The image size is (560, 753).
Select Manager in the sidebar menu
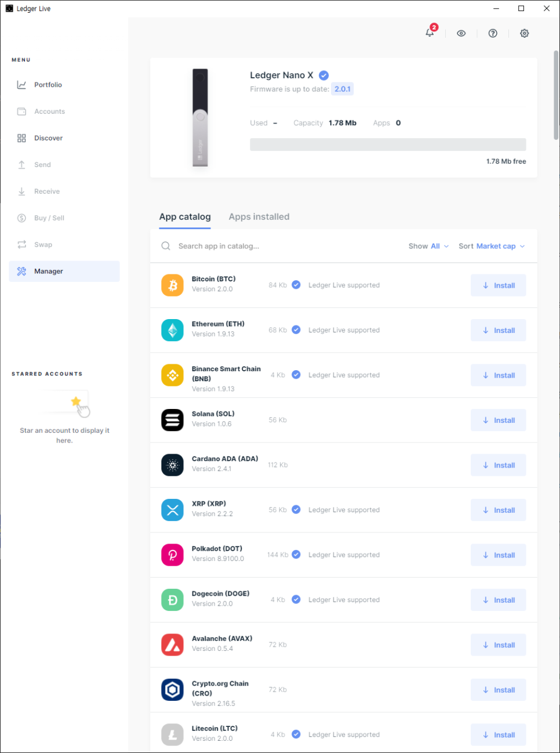pyautogui.click(x=64, y=271)
